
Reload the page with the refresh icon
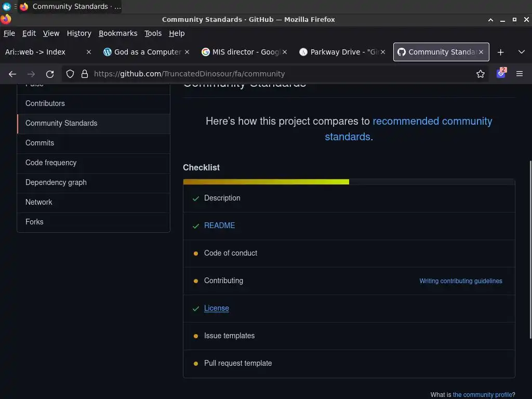coord(50,74)
